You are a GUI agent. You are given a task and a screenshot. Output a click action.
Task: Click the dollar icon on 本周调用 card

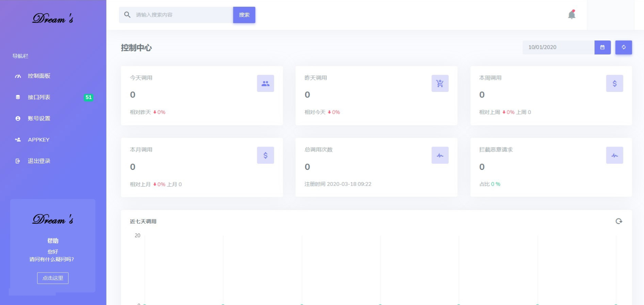tap(614, 83)
